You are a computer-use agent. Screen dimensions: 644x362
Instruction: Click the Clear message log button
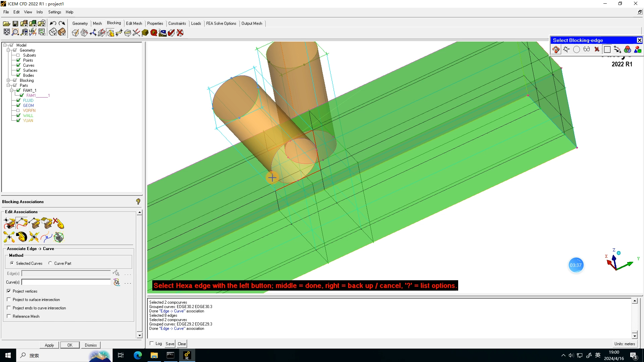(x=182, y=344)
